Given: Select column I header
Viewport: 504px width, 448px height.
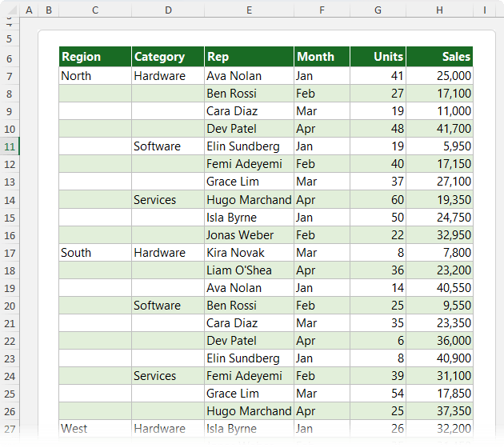Looking at the screenshot, I should point(484,10).
